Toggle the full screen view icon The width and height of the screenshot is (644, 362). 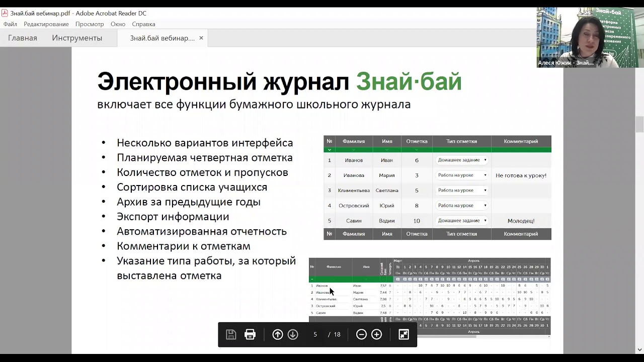click(x=404, y=334)
